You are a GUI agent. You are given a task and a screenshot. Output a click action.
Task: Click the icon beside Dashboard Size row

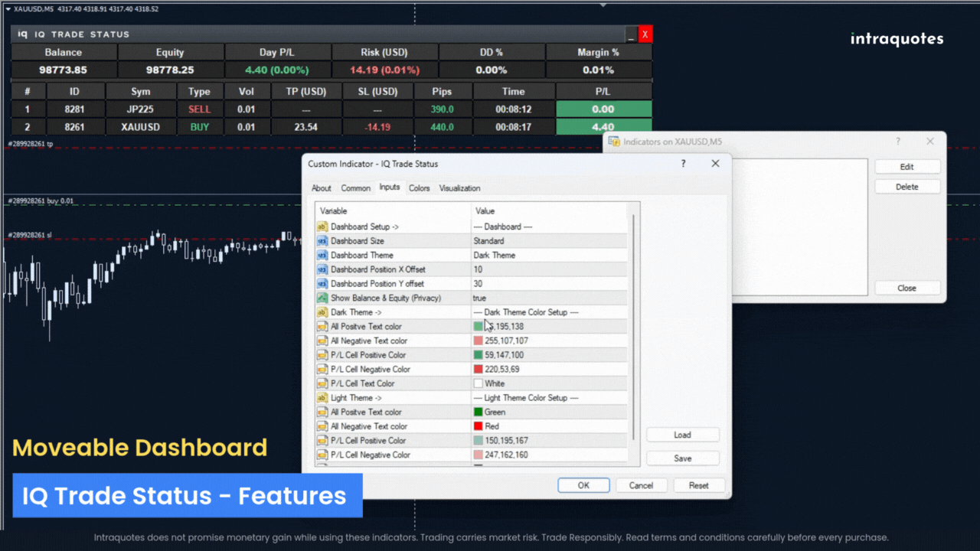(x=322, y=241)
